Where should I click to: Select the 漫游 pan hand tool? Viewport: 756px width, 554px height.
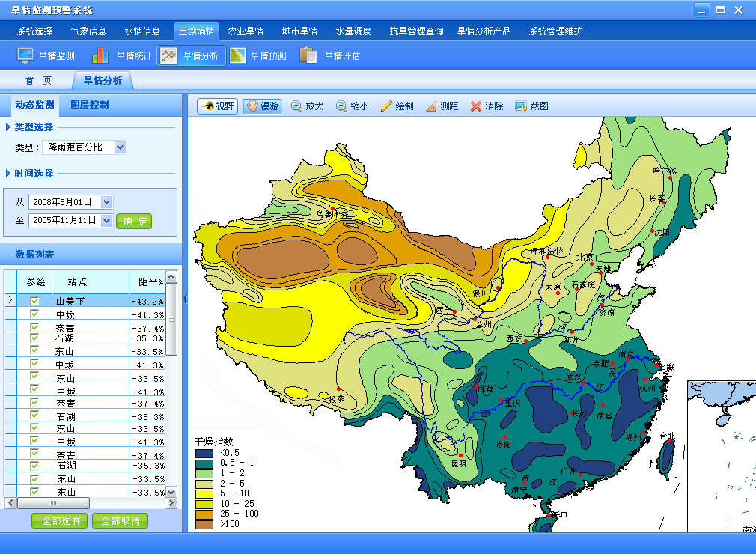262,106
